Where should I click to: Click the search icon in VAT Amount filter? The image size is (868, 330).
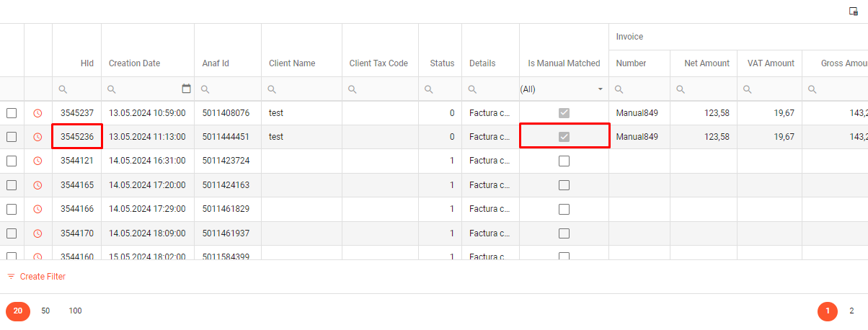748,89
